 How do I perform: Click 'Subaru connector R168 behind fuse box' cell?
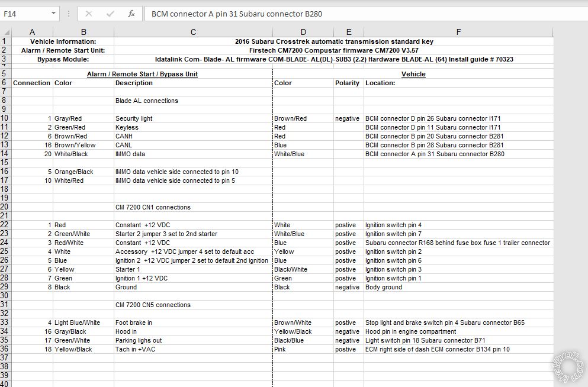(x=459, y=243)
